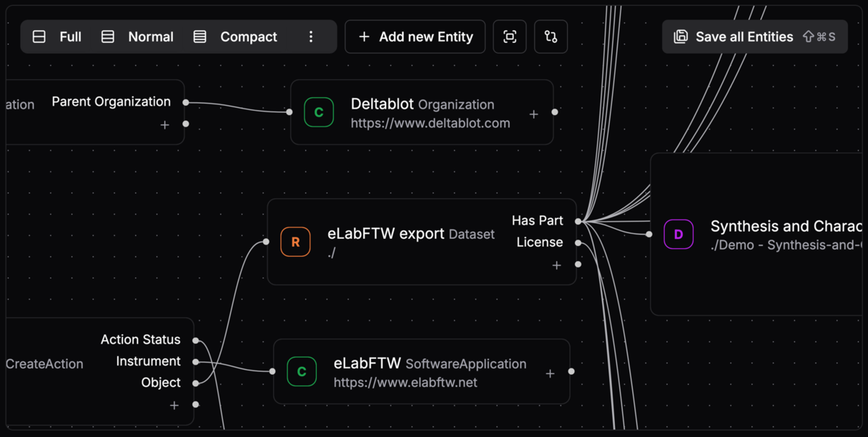Click plus below Object in CreateAction node
The width and height of the screenshot is (868, 437).
point(174,405)
